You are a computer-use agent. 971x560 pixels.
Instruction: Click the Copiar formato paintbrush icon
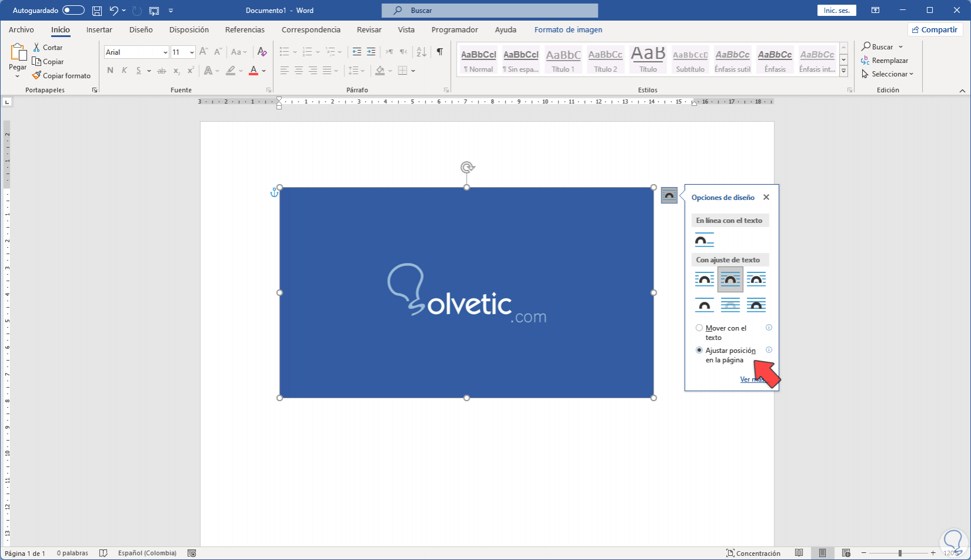[x=36, y=75]
